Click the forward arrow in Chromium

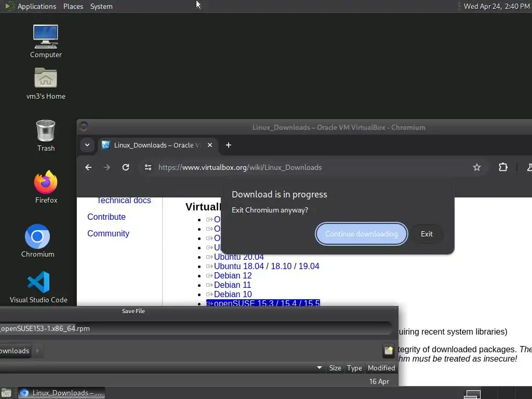[x=107, y=167]
